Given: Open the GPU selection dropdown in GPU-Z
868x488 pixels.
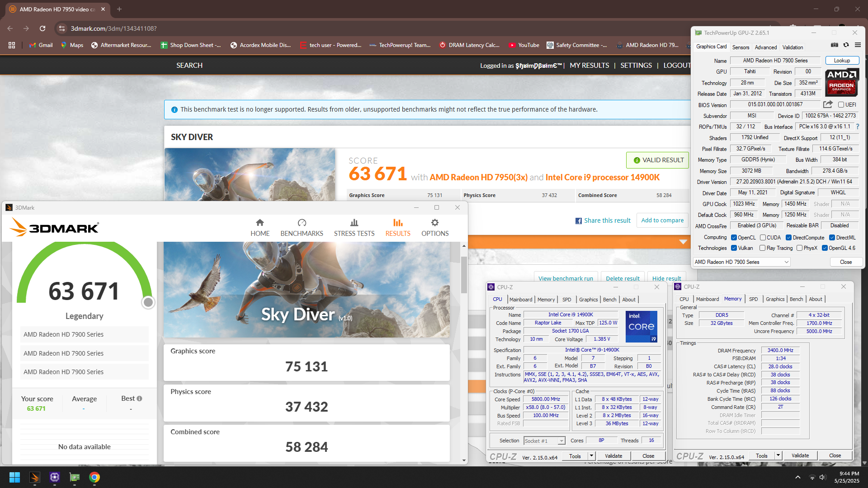Looking at the screenshot, I should (x=741, y=262).
